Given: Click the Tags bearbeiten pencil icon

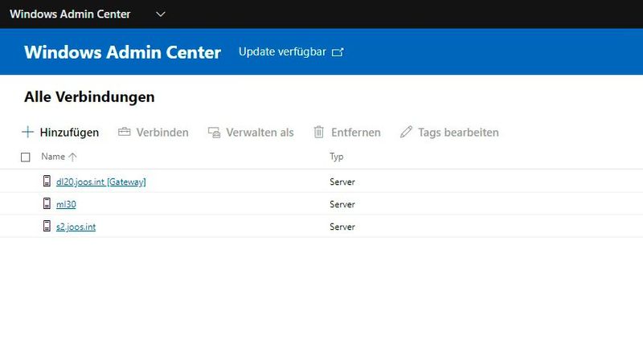Looking at the screenshot, I should click(406, 132).
